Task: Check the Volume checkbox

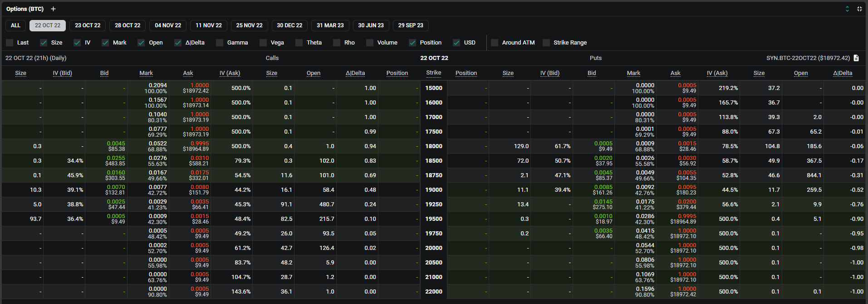Action: pyautogui.click(x=370, y=43)
